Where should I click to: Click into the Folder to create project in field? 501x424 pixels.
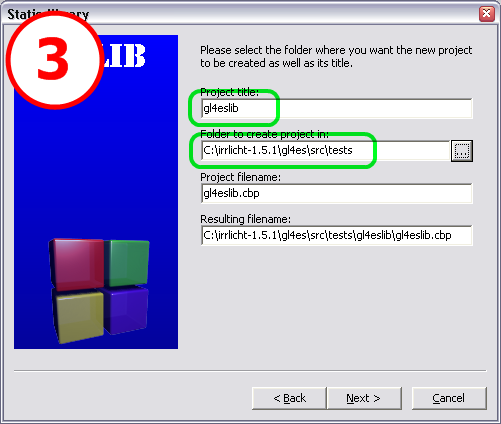click(325, 150)
